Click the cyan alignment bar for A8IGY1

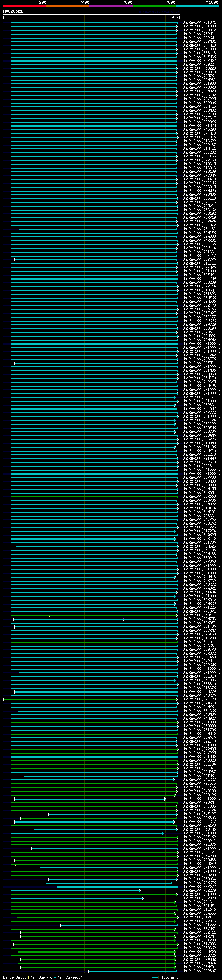[x=94, y=23]
